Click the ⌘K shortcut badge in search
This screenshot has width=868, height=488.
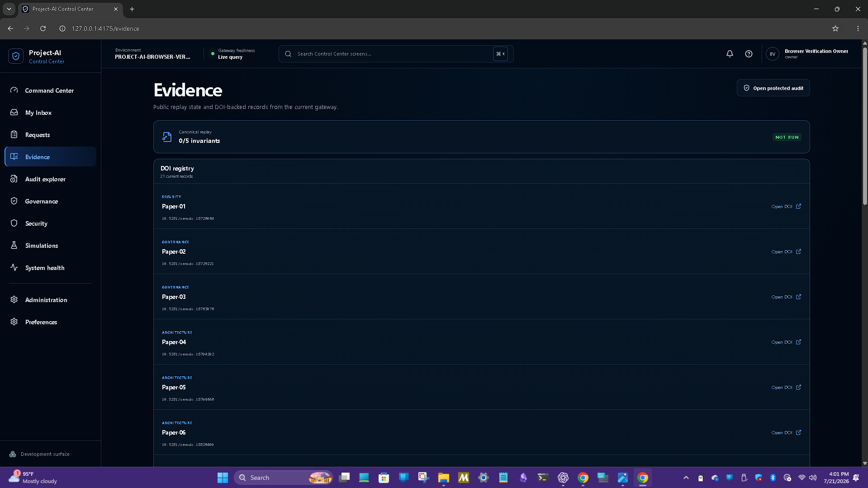click(500, 54)
